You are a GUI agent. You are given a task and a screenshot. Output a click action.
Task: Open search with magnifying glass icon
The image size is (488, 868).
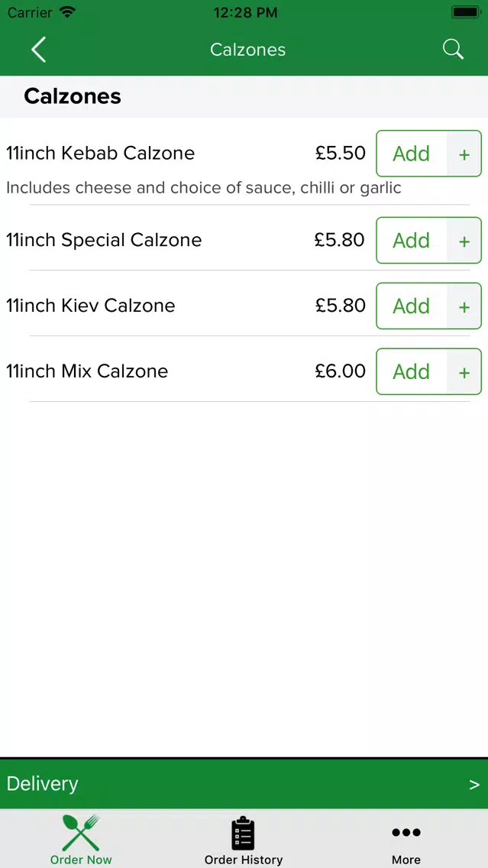click(453, 49)
